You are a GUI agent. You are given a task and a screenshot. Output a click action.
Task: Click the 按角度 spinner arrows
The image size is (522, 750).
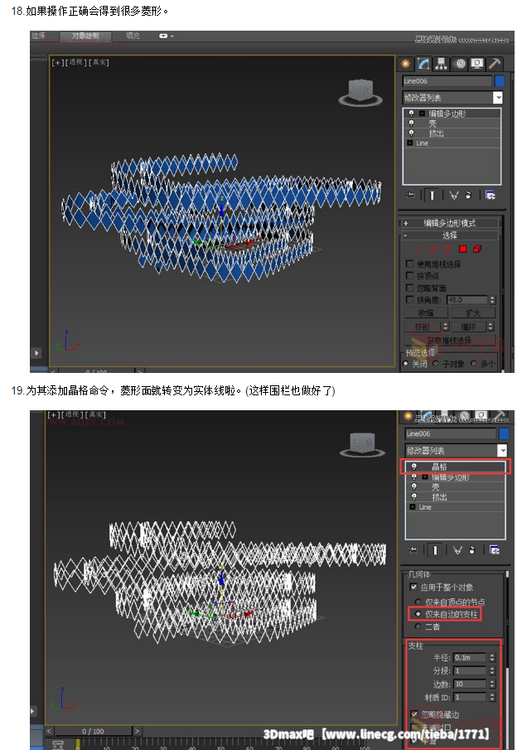[492, 300]
